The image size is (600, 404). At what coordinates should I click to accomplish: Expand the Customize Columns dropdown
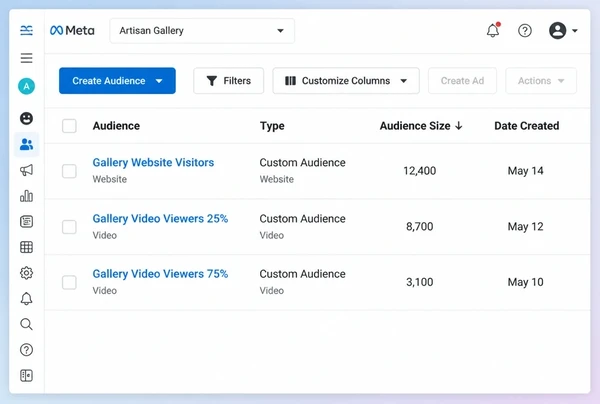coord(346,81)
